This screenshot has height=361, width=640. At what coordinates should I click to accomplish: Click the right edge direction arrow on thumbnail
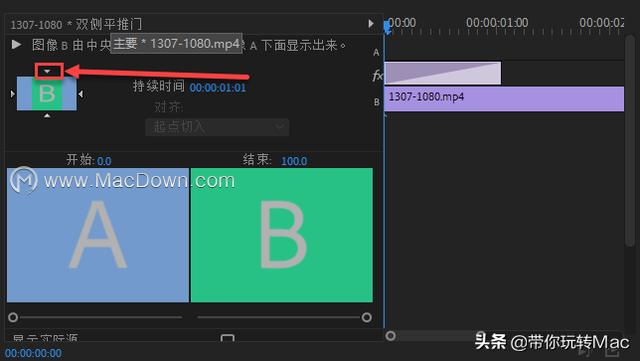[81, 94]
